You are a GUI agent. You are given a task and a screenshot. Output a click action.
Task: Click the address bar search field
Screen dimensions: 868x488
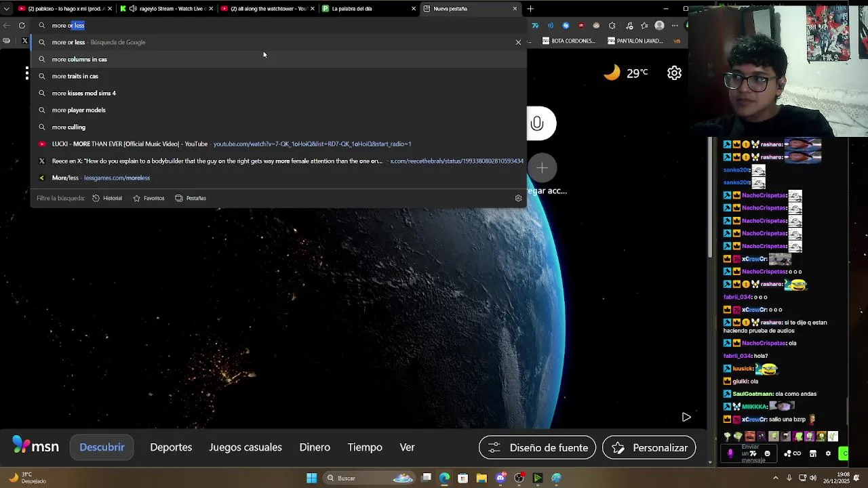(x=278, y=25)
